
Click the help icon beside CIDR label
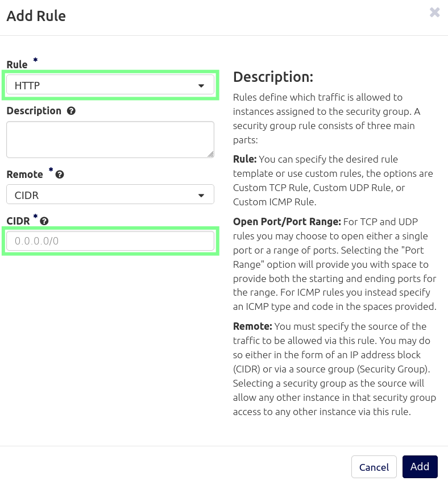pos(44,221)
